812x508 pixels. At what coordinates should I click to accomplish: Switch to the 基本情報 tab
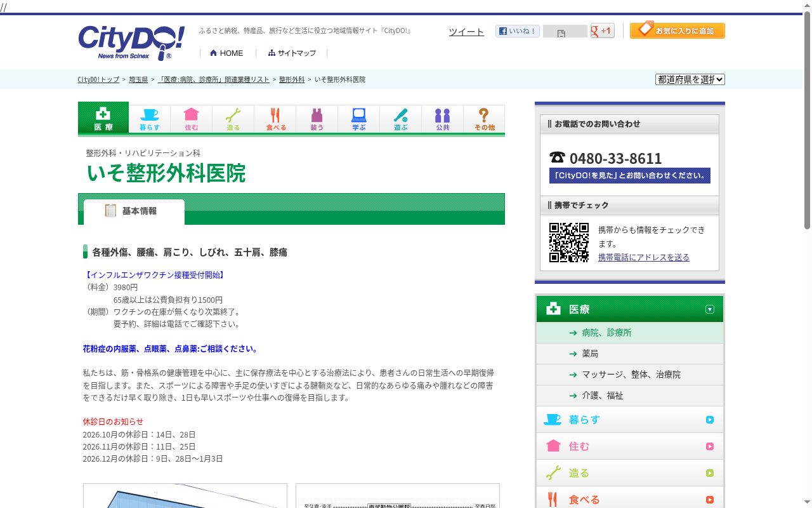(134, 211)
